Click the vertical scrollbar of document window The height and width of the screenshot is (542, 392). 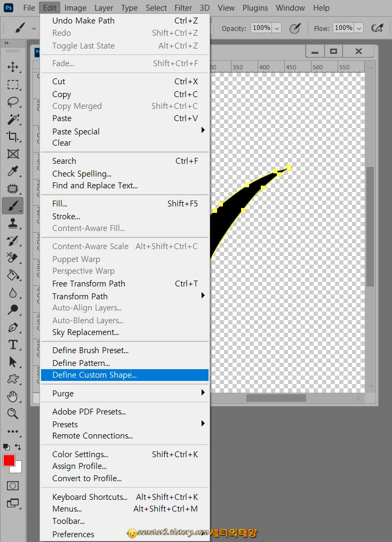(370, 226)
